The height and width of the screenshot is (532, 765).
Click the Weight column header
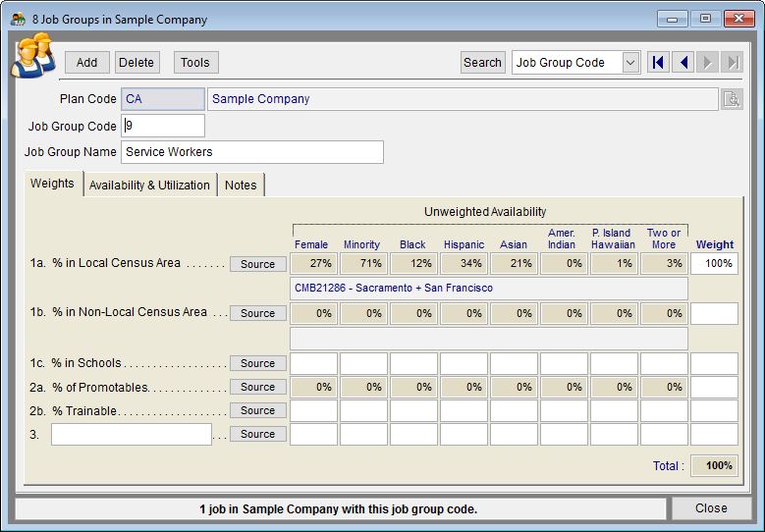[x=714, y=244]
